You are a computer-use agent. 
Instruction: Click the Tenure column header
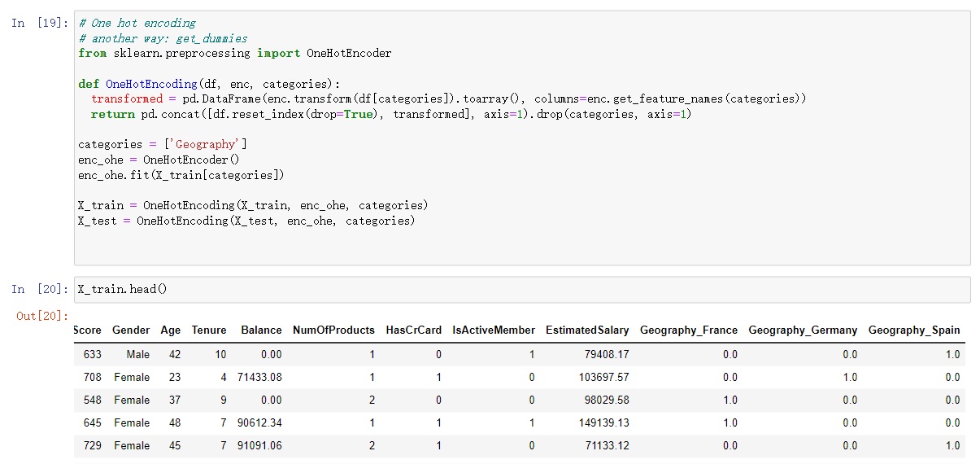pos(209,330)
